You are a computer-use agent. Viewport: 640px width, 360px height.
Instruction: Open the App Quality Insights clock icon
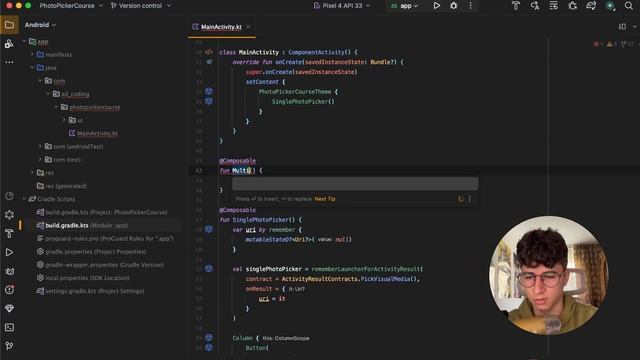coord(9,196)
